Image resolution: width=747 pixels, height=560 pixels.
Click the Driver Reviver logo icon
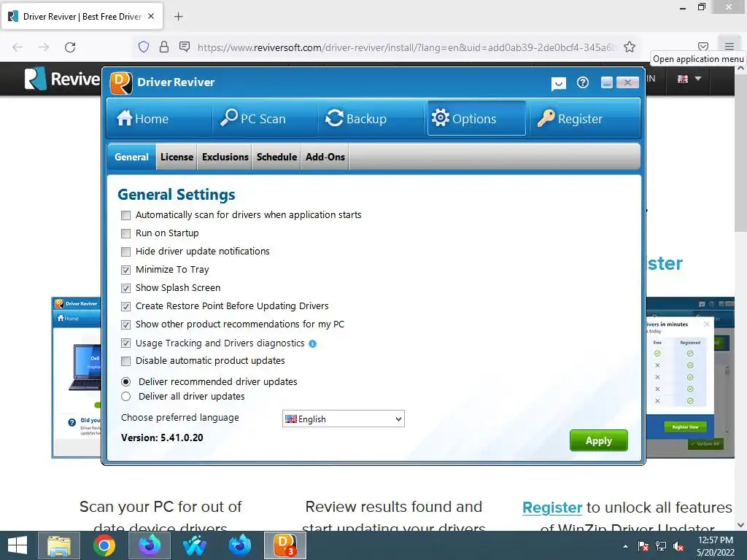(120, 82)
